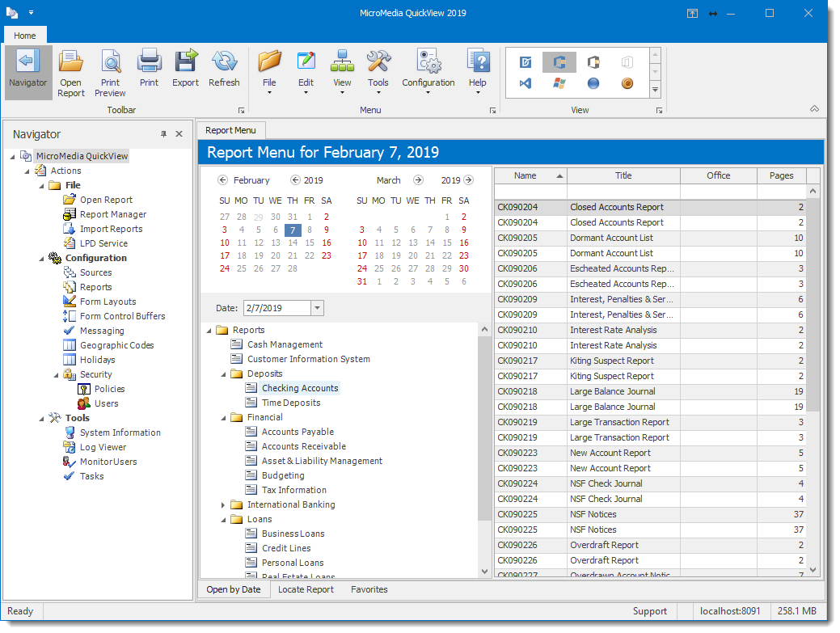Open System Information under Tools
The width and height of the screenshot is (840, 633).
click(120, 433)
